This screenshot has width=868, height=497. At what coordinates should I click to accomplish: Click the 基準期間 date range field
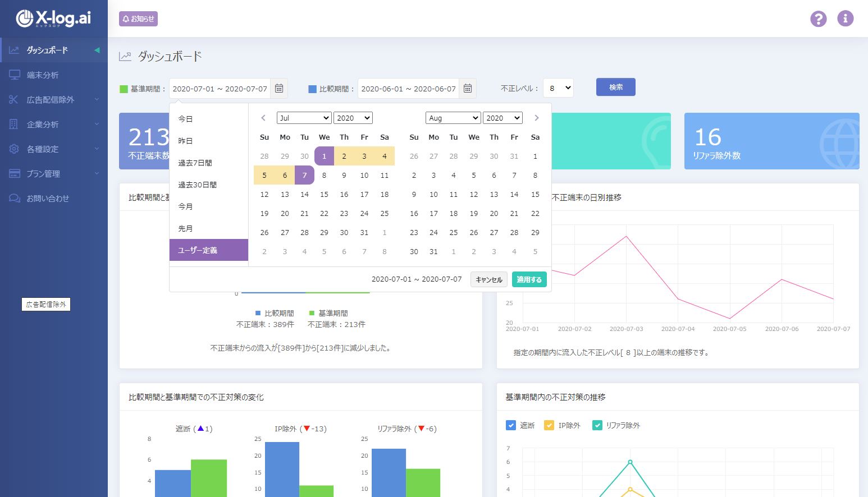(220, 88)
